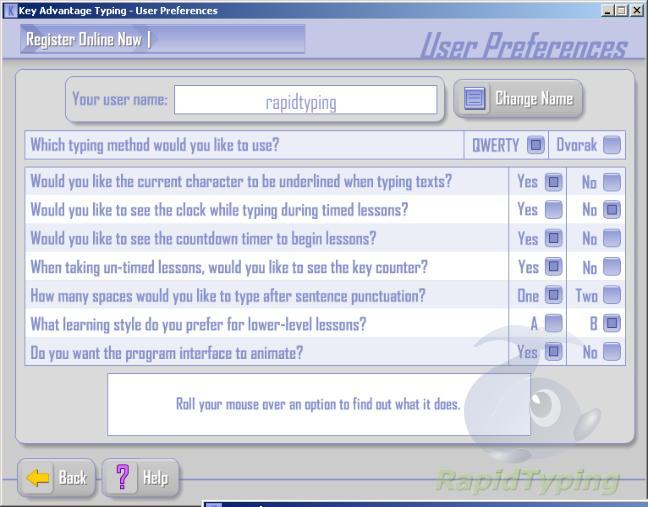
Task: Choose Yes for key counter in un-timed lessons
Action: pos(553,267)
